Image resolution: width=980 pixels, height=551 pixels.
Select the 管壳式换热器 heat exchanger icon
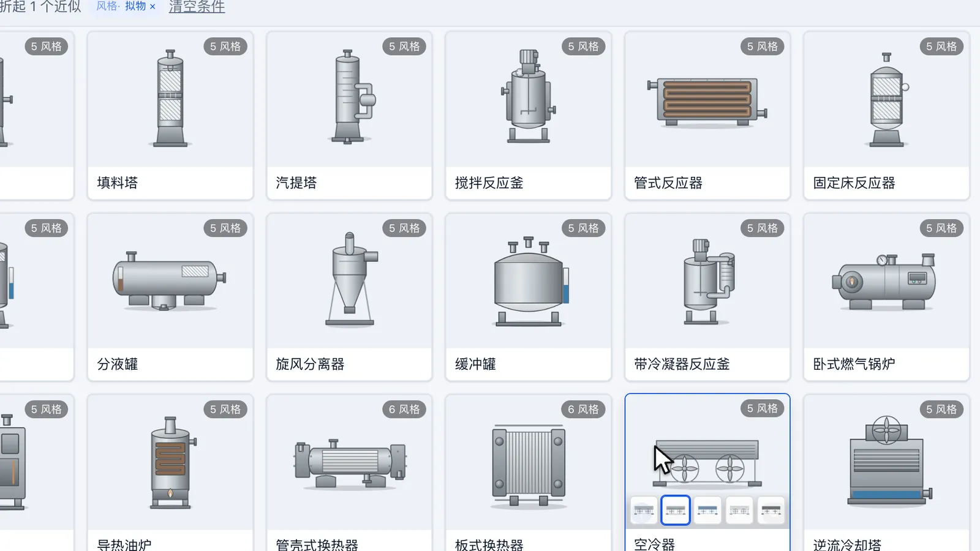pos(350,465)
